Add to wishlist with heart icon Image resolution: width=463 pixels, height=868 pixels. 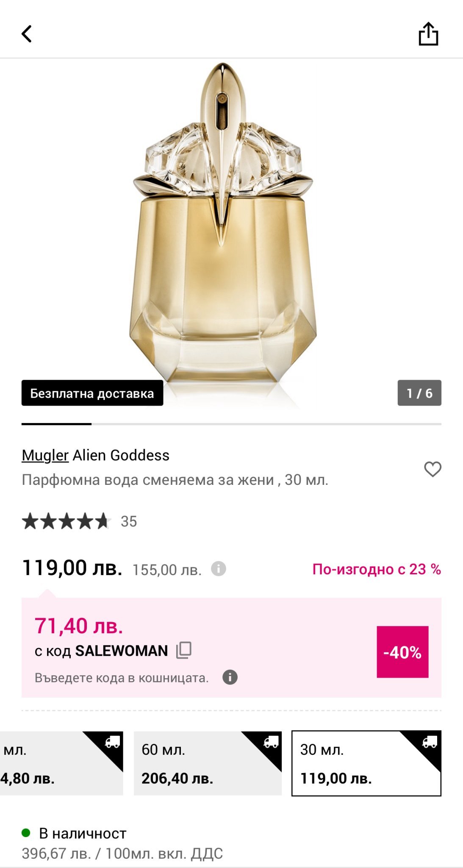433,469
